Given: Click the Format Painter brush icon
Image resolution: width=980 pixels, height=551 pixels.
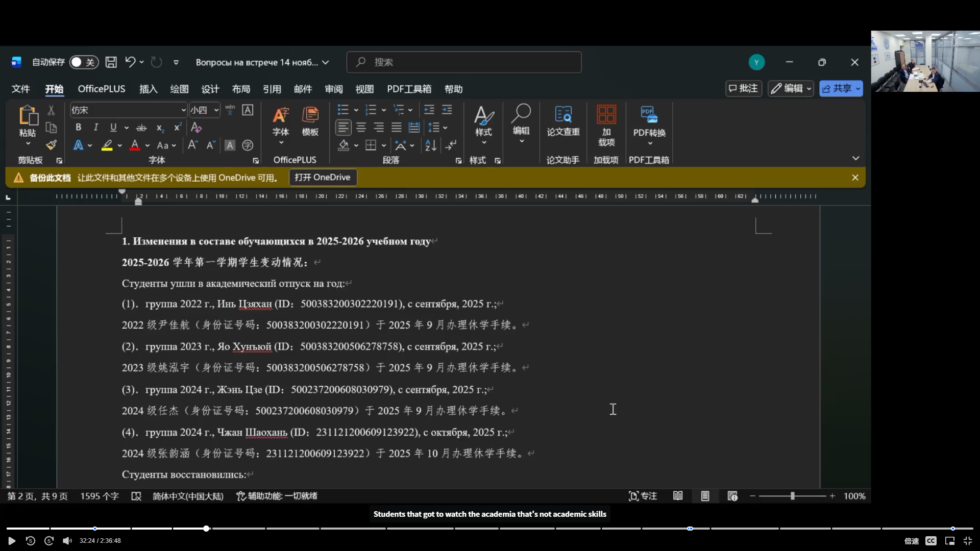Looking at the screenshot, I should [x=51, y=145].
